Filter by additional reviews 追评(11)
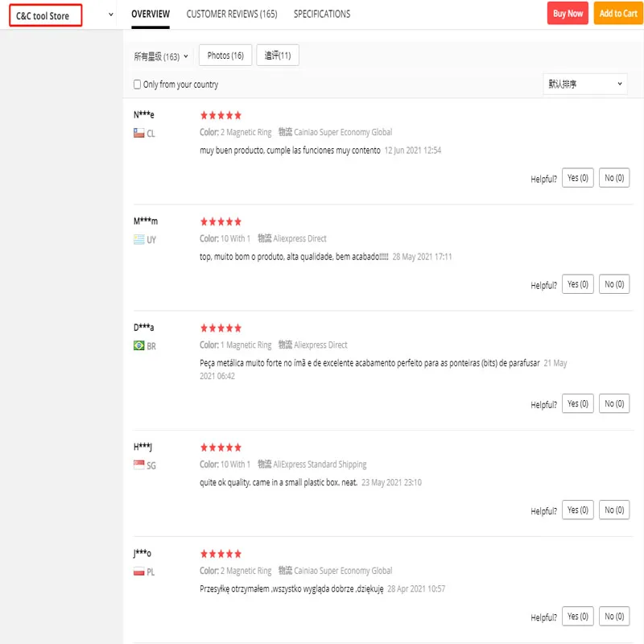Screen dimensions: 644x644 [x=278, y=55]
